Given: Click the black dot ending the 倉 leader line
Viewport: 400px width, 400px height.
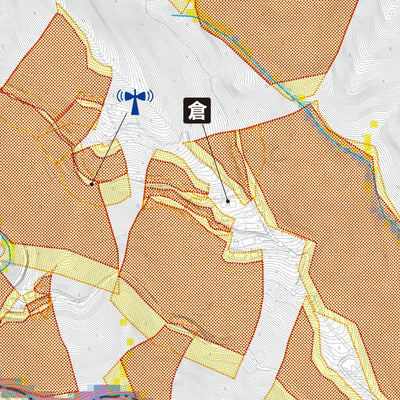Looking at the screenshot, I should point(228,201).
